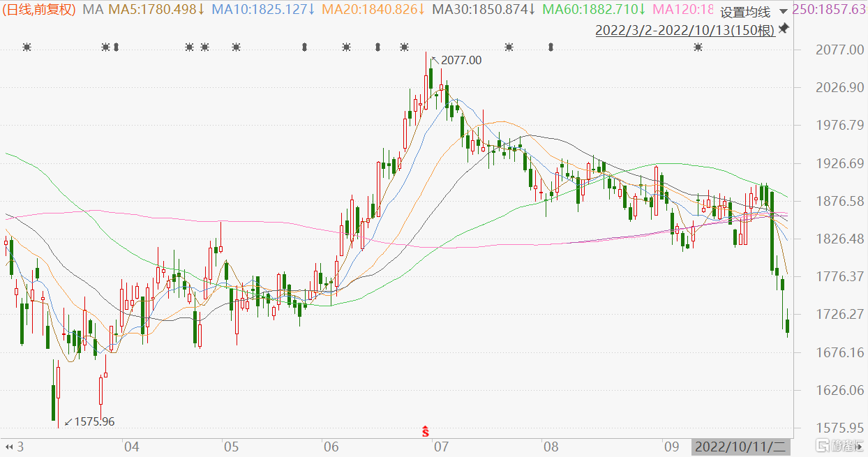The width and height of the screenshot is (868, 457).
Task: Select the MA30:1850.874 indicator label
Action: coord(484,10)
